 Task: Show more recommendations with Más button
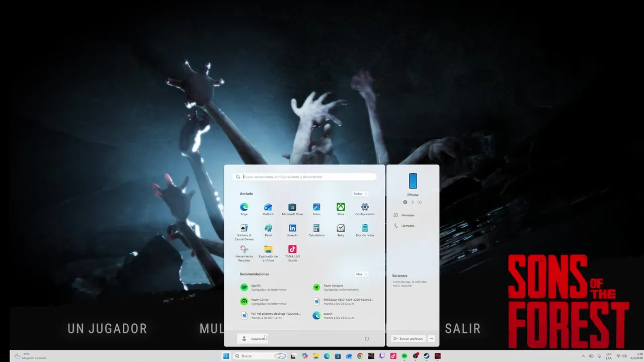(x=362, y=274)
